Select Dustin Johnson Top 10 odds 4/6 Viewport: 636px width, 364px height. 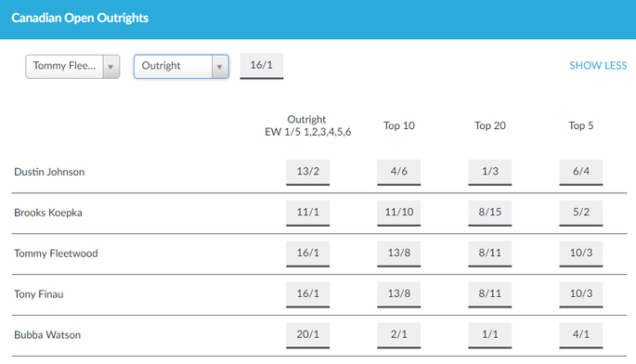click(398, 172)
